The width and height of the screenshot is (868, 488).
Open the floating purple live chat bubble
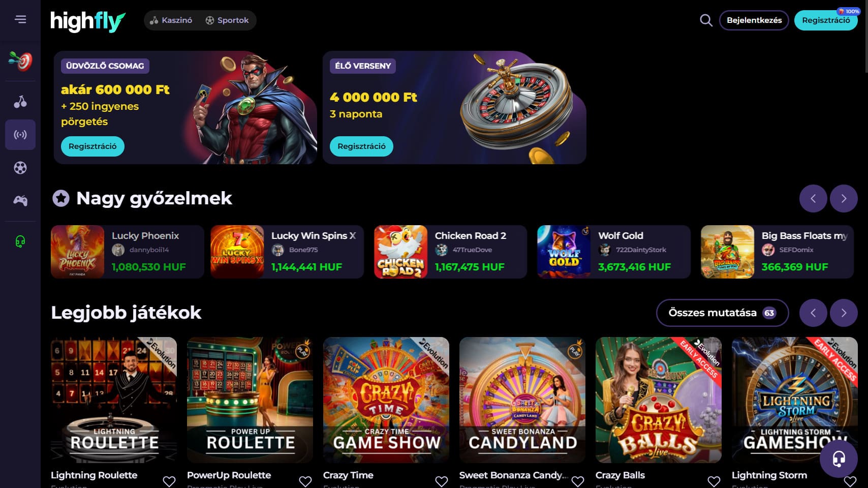click(x=839, y=459)
